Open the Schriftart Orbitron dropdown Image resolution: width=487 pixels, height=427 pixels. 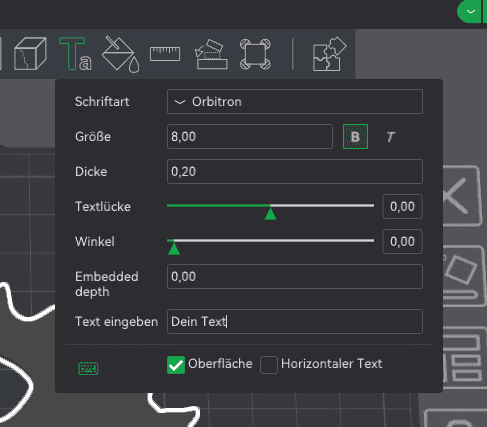tap(295, 102)
